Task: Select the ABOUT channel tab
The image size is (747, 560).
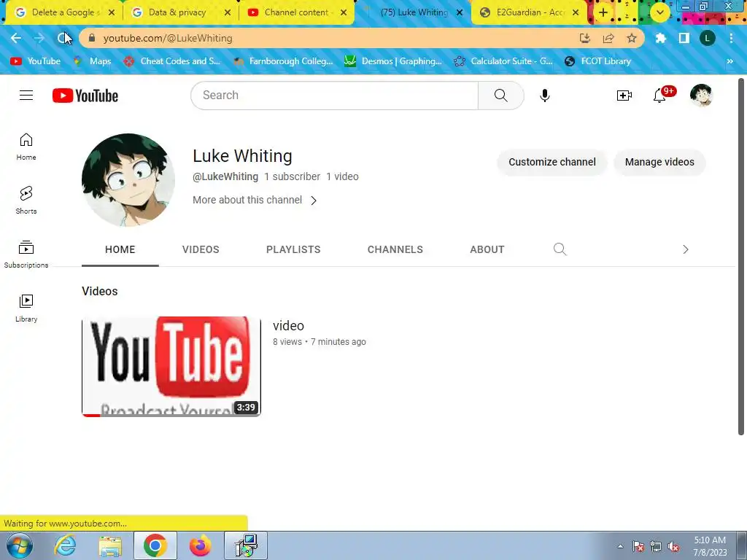Action: 487,249
